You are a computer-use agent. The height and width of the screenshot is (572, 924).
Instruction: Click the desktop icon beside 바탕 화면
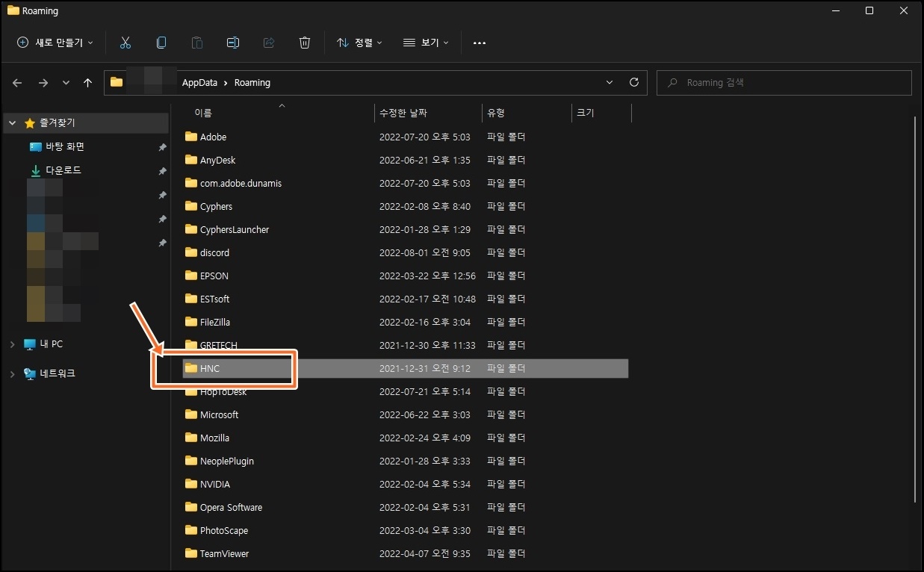35,147
